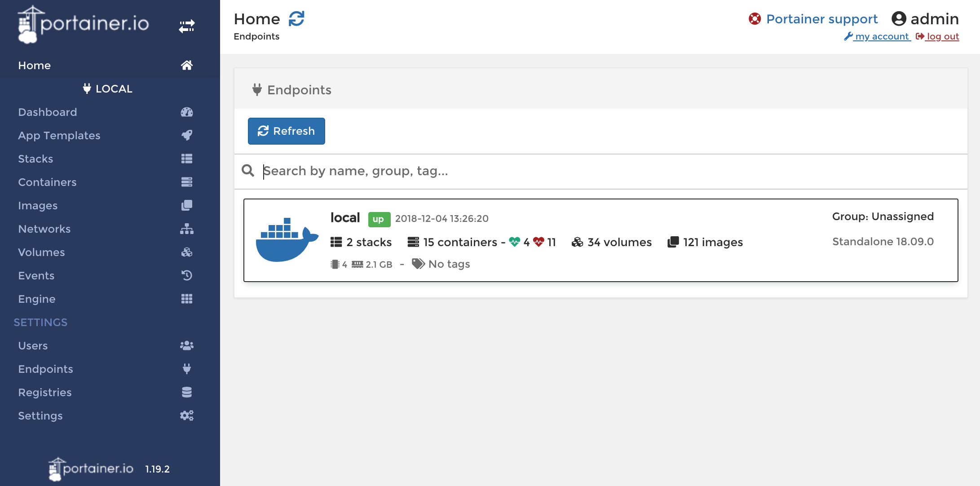Viewport: 980px width, 486px height.
Task: Click the Docker whale logo on local endpoint
Action: (287, 239)
